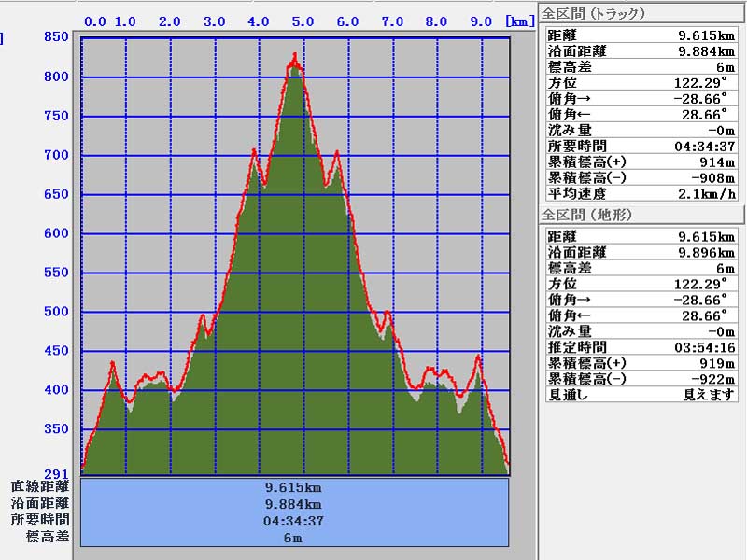747x560 pixels.
Task: Click the highest peak of the elevation profile
Action: coord(295,56)
